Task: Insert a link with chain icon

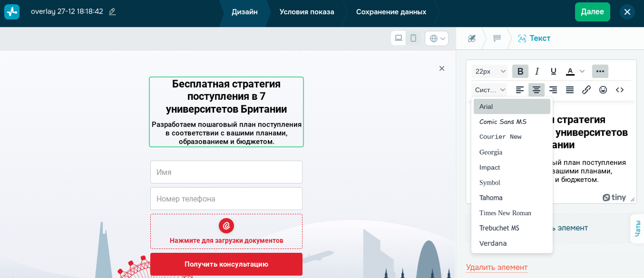Action: tap(587, 90)
